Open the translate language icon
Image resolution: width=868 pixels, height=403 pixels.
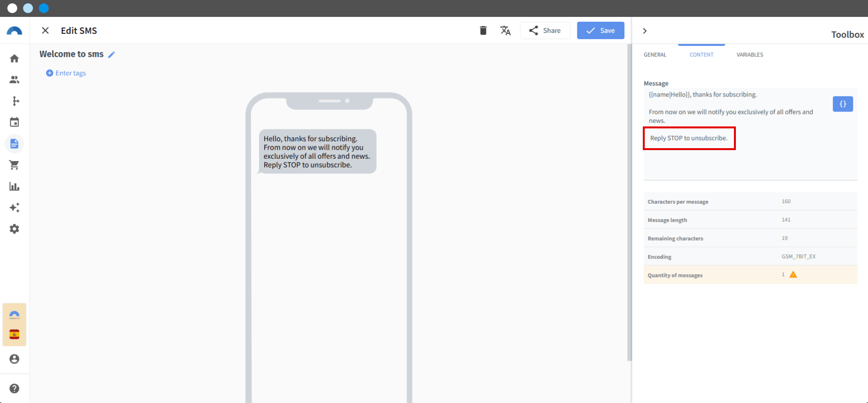coord(505,30)
